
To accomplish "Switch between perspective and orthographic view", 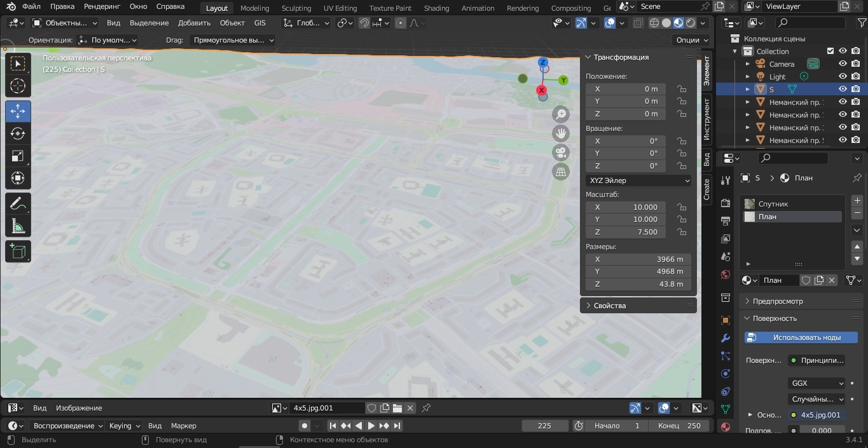I will [561, 172].
